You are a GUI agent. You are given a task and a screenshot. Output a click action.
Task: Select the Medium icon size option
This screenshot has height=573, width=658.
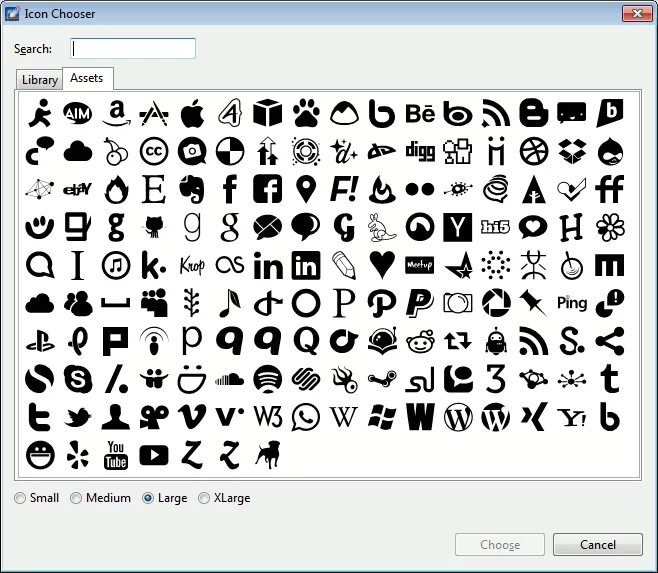[x=101, y=498]
